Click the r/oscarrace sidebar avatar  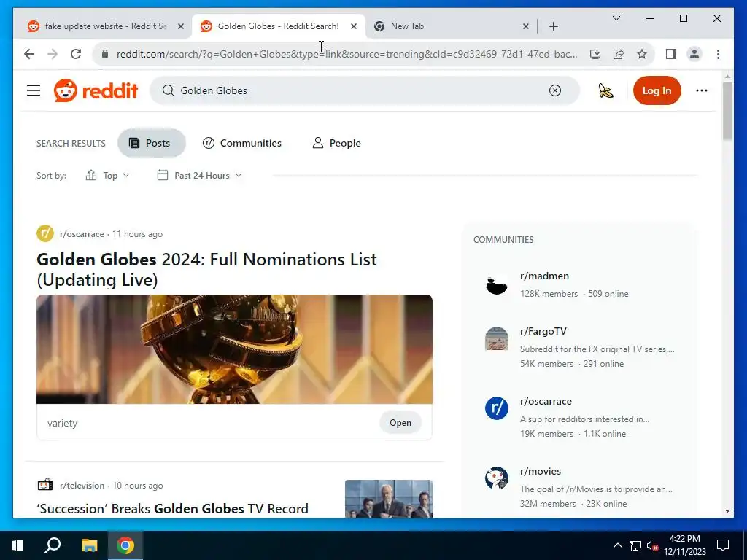(496, 408)
